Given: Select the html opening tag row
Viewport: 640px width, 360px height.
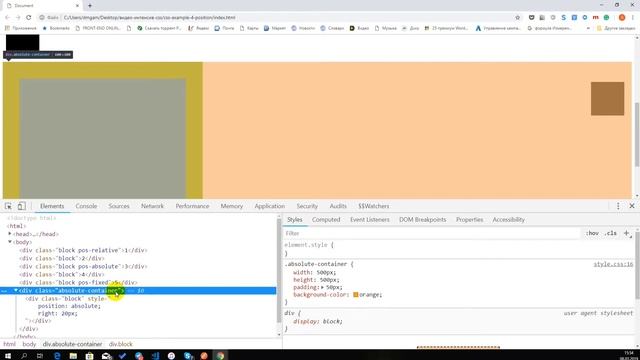Looking at the screenshot, I should (16, 226).
